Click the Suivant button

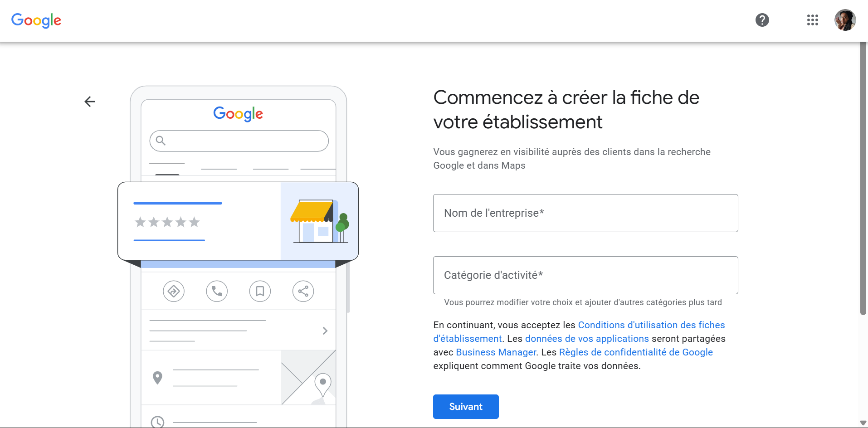coord(466,407)
